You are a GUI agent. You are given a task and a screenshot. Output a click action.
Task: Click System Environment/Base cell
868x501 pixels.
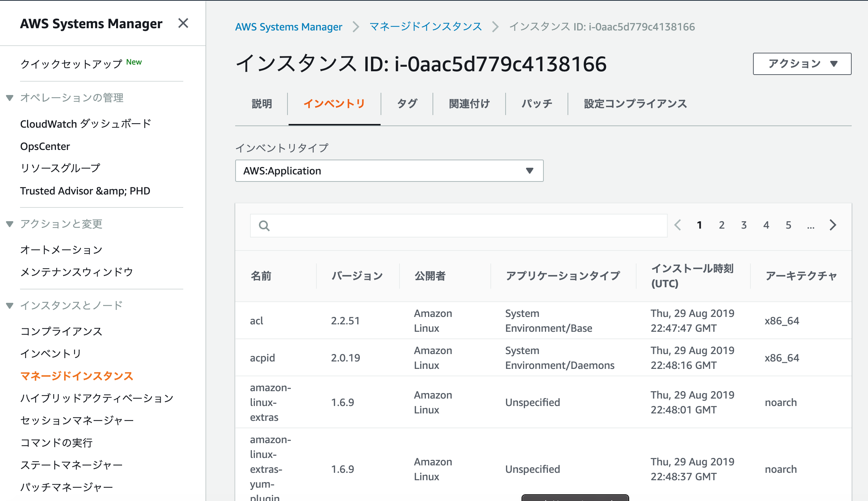click(549, 321)
